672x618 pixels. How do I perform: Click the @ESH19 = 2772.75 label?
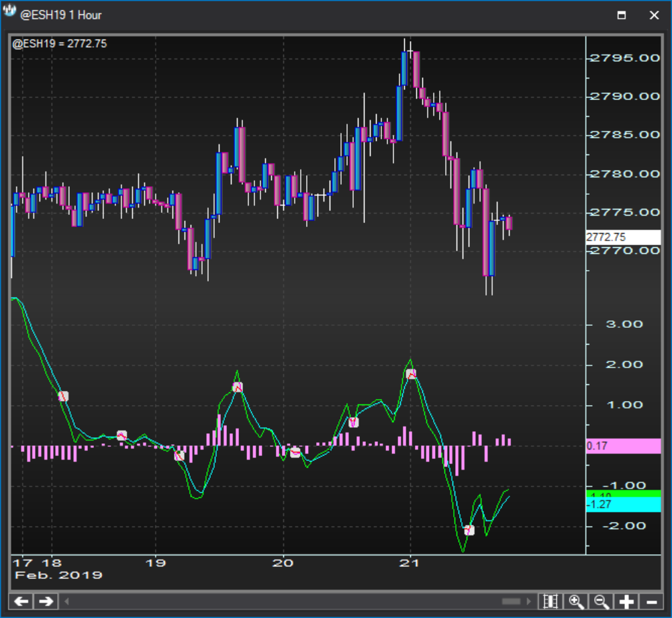click(59, 44)
